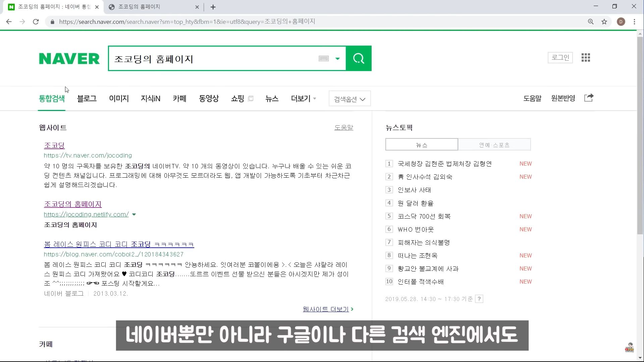
Task: Open the zoom magnifier icon in address bar
Action: [x=591, y=22]
